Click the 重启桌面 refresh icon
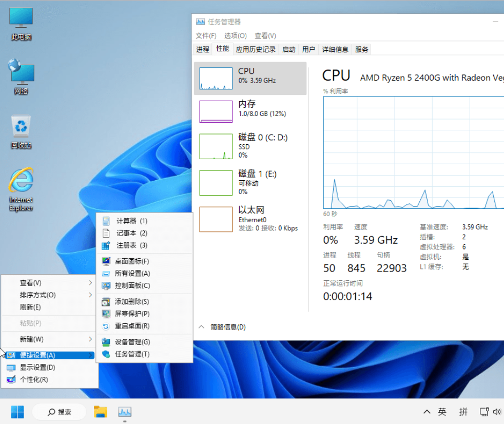The image size is (504, 424). click(106, 326)
